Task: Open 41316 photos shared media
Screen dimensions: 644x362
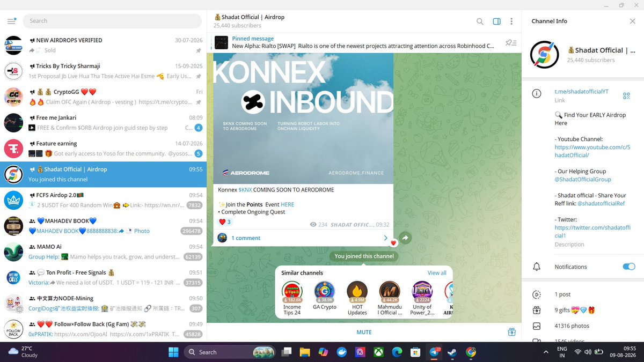Action: tap(583, 326)
